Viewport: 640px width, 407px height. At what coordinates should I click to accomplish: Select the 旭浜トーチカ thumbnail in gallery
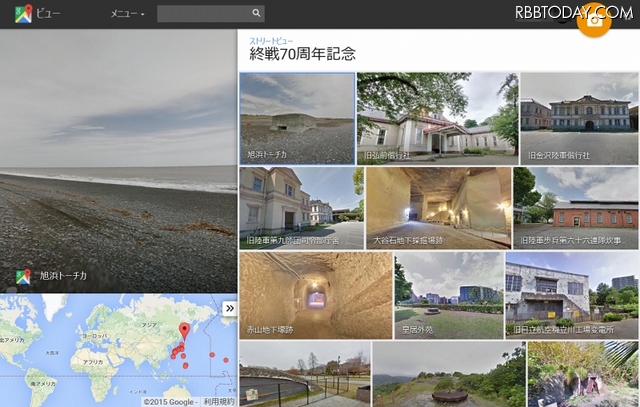(x=297, y=119)
